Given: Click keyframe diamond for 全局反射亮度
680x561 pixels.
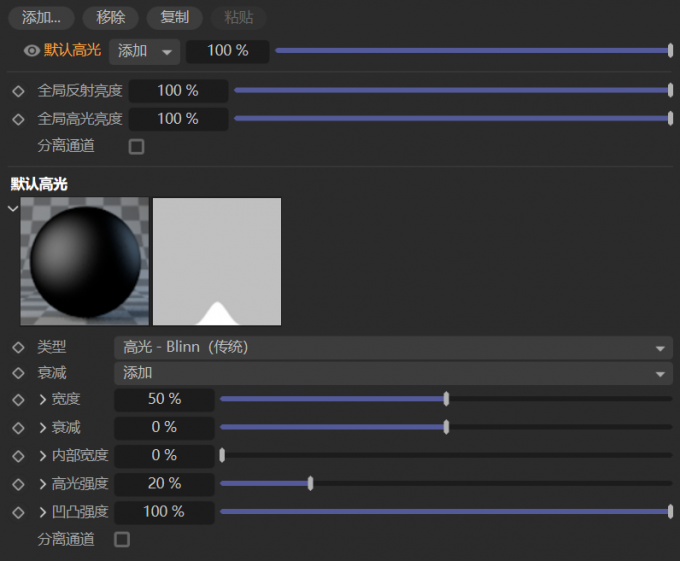Looking at the screenshot, I should tap(18, 91).
